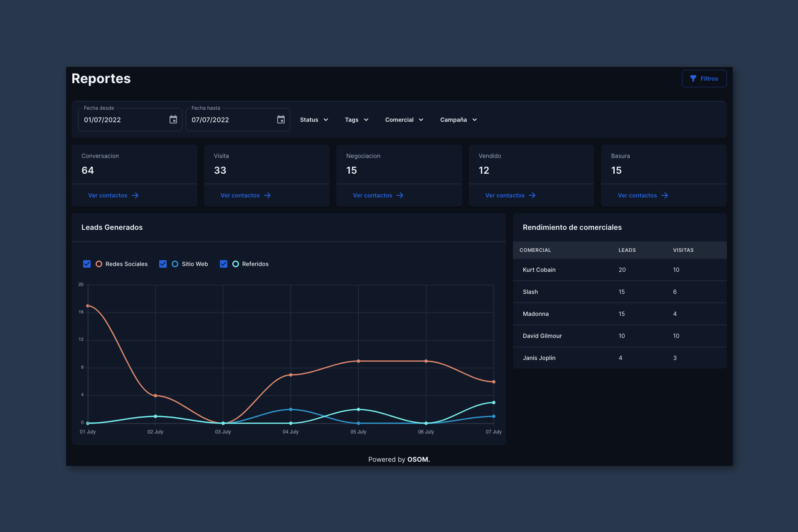The height and width of the screenshot is (532, 798).
Task: Click Redes Sociales data point on 02 July
Action: click(x=155, y=396)
